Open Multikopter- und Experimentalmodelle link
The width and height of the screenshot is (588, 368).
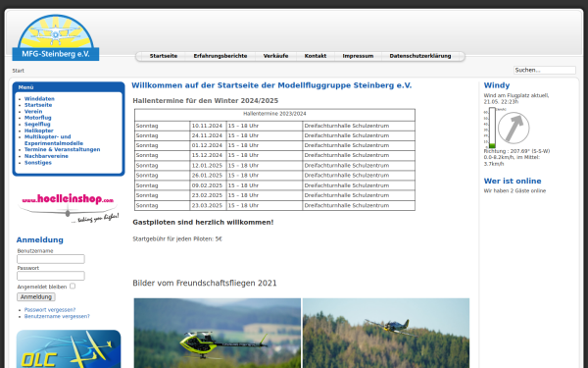tap(54, 140)
